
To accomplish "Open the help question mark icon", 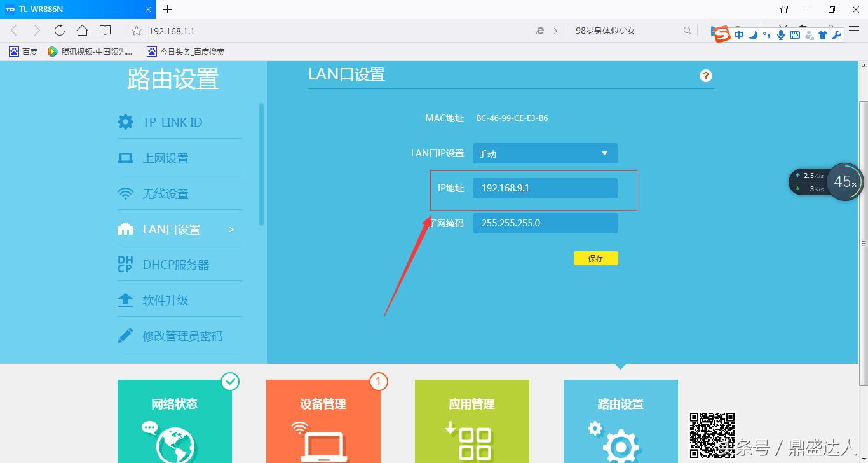I will pyautogui.click(x=705, y=76).
